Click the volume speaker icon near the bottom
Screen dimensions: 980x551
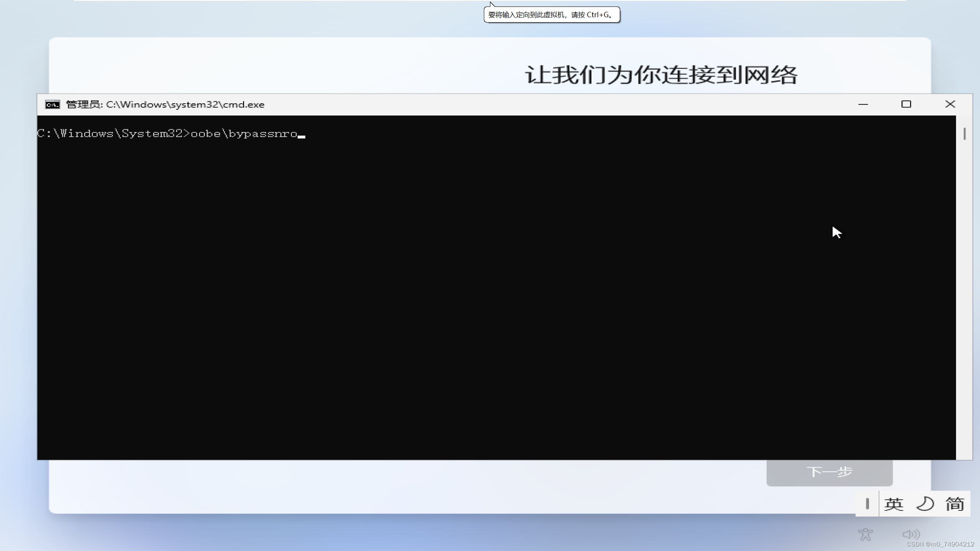click(x=911, y=534)
